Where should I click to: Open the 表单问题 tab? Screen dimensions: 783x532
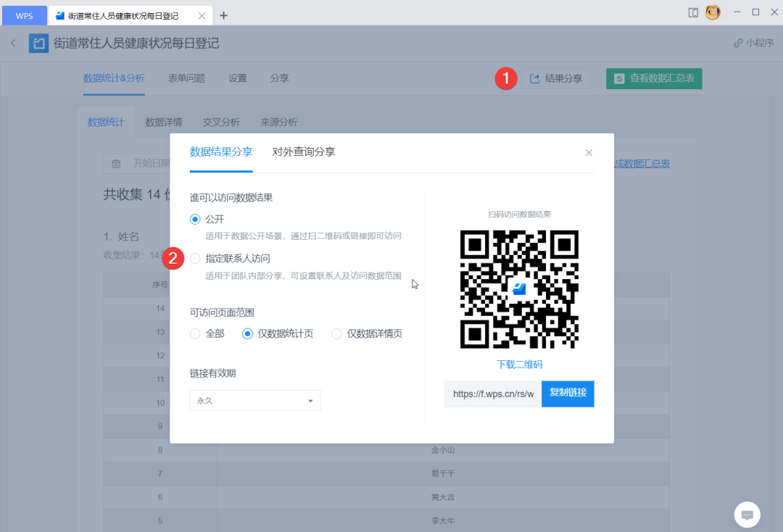(x=186, y=78)
